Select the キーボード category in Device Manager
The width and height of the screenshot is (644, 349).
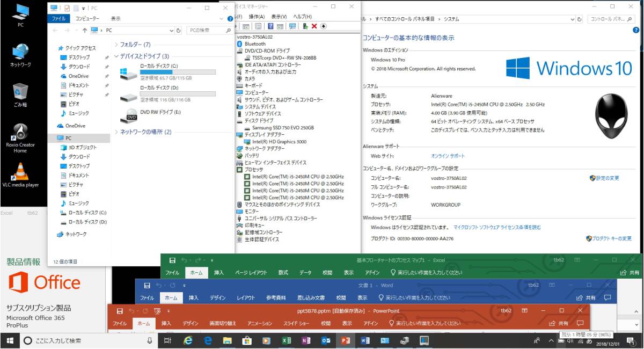coord(253,85)
